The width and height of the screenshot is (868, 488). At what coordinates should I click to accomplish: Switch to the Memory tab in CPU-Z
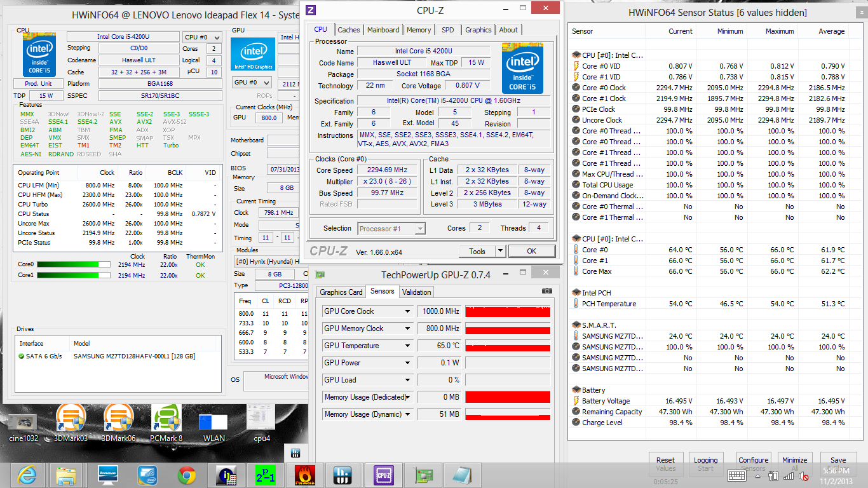419,30
